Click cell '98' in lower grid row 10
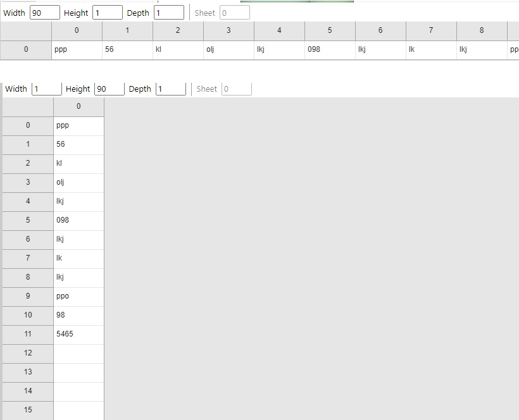The width and height of the screenshot is (519, 420). (78, 316)
